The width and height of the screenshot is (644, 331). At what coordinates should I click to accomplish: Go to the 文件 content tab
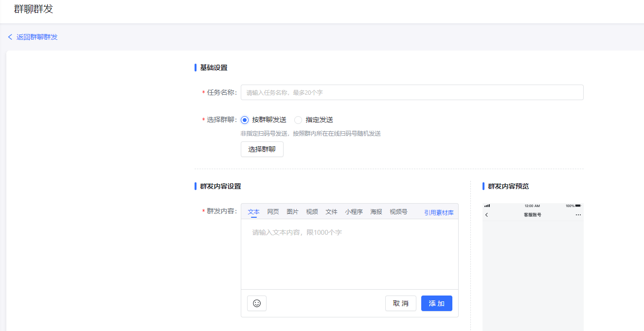point(331,212)
